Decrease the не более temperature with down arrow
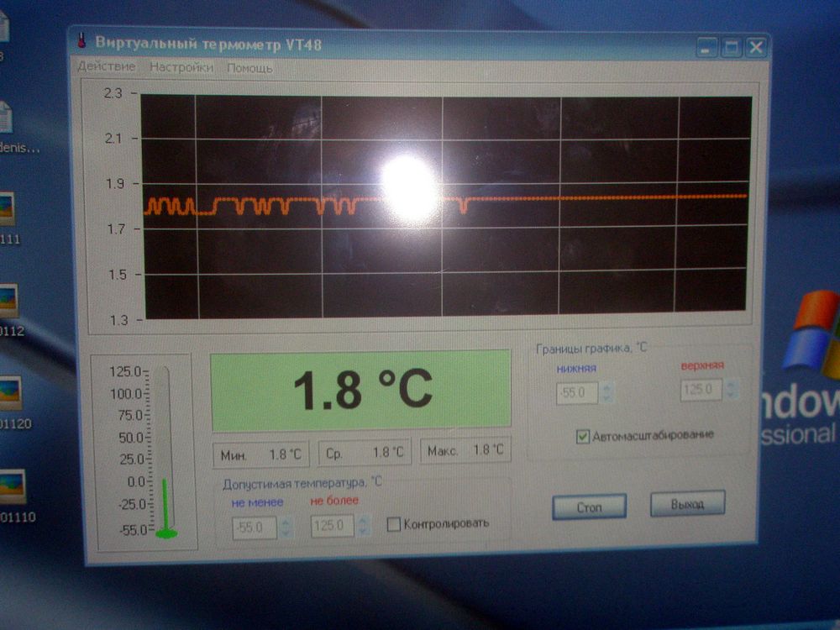Image resolution: width=840 pixels, height=630 pixels. pos(364,531)
